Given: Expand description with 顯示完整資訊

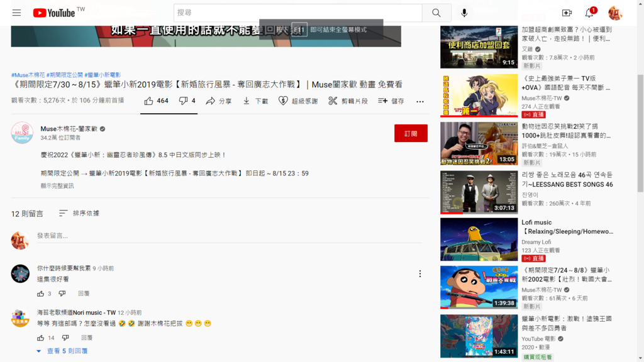Looking at the screenshot, I should coord(57,186).
